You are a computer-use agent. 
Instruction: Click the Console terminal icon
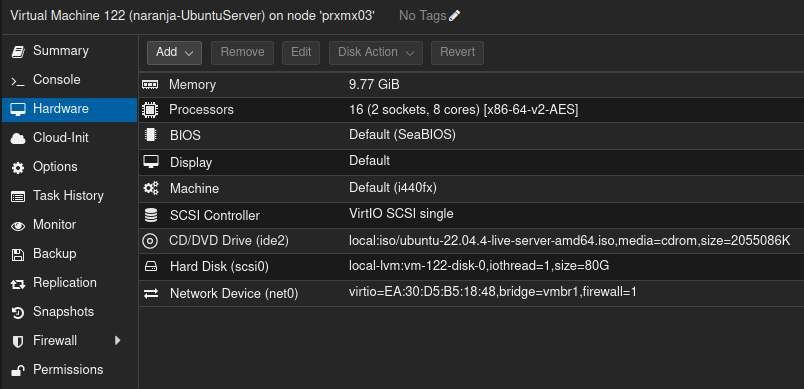pyautogui.click(x=18, y=81)
